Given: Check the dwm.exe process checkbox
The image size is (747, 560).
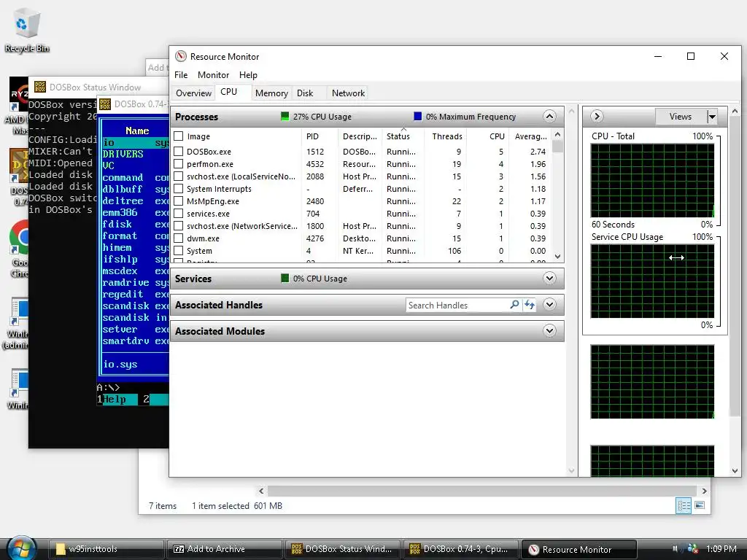Looking at the screenshot, I should pos(179,238).
